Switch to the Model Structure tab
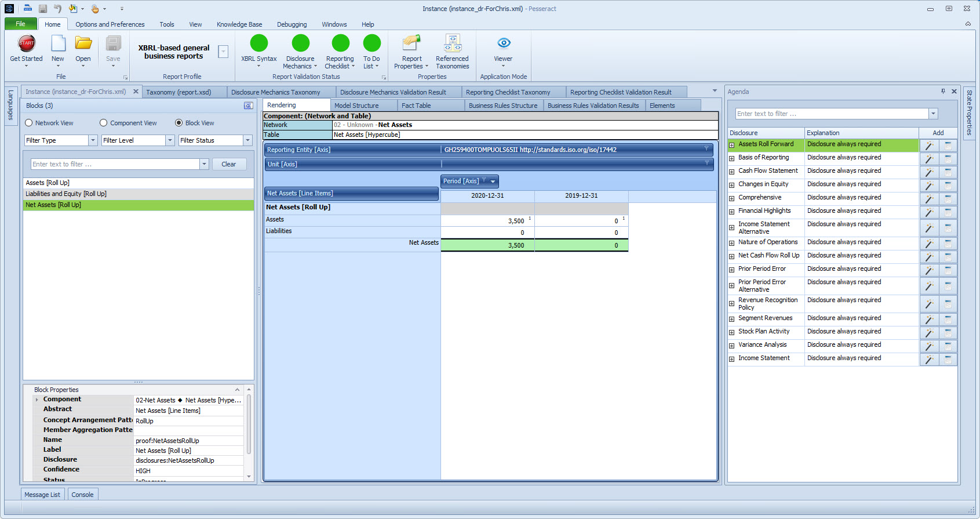 (363, 106)
